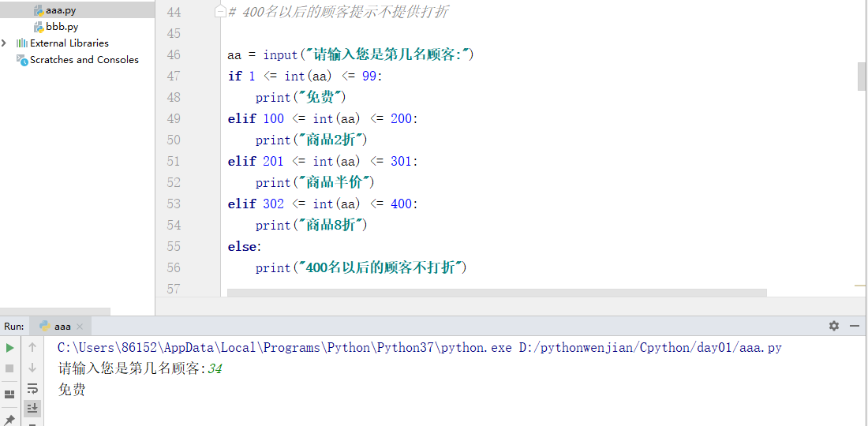This screenshot has height=426, width=868.
Task: Click the editor horizontal scrollbar
Action: (x=496, y=292)
